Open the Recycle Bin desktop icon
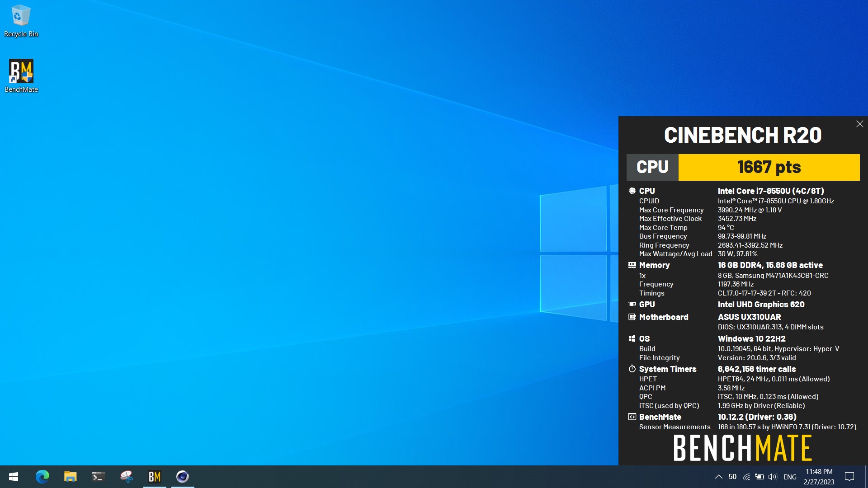Screen dimensions: 868x488 tap(21, 21)
